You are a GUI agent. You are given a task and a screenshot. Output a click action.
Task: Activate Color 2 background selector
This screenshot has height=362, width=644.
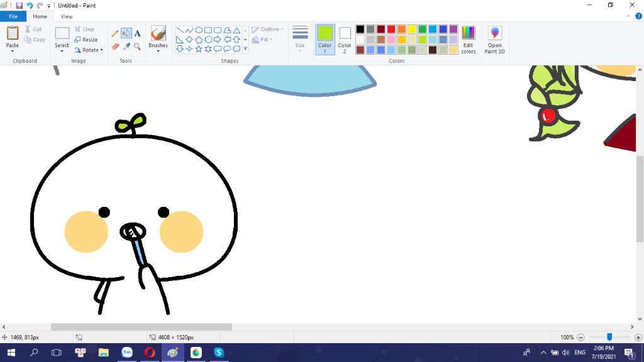[x=345, y=40]
